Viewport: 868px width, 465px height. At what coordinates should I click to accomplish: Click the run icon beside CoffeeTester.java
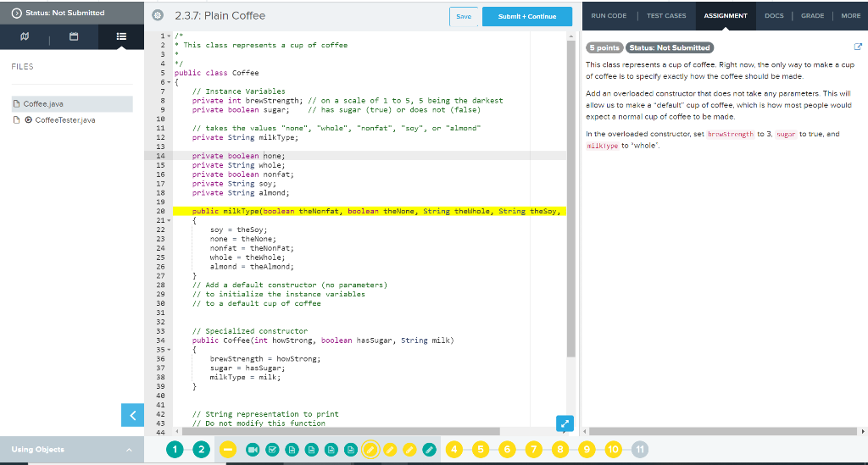tap(28, 120)
